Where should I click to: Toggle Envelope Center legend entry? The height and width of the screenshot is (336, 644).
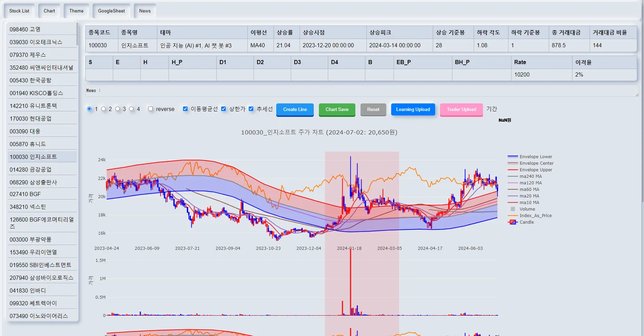(531, 163)
